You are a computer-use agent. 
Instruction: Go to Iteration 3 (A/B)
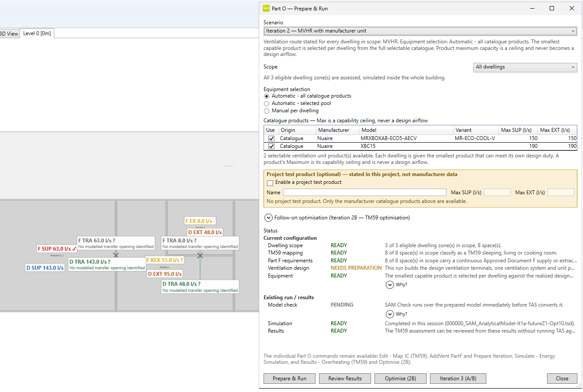click(458, 379)
